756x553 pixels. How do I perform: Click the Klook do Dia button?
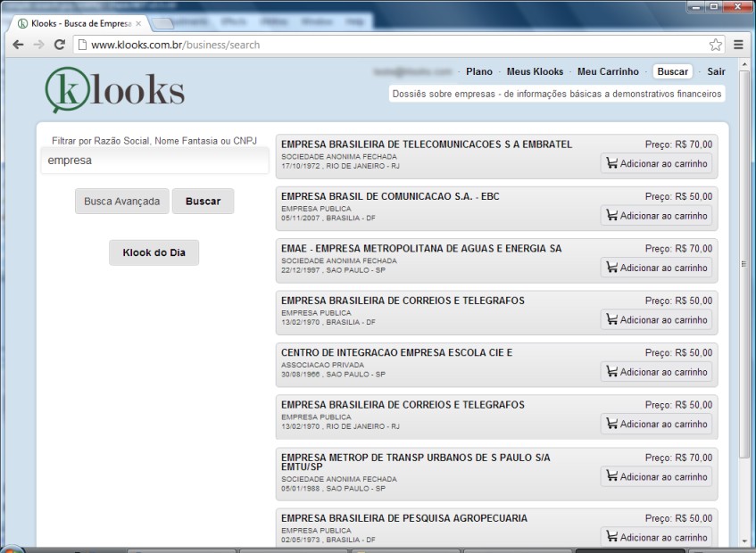(154, 252)
